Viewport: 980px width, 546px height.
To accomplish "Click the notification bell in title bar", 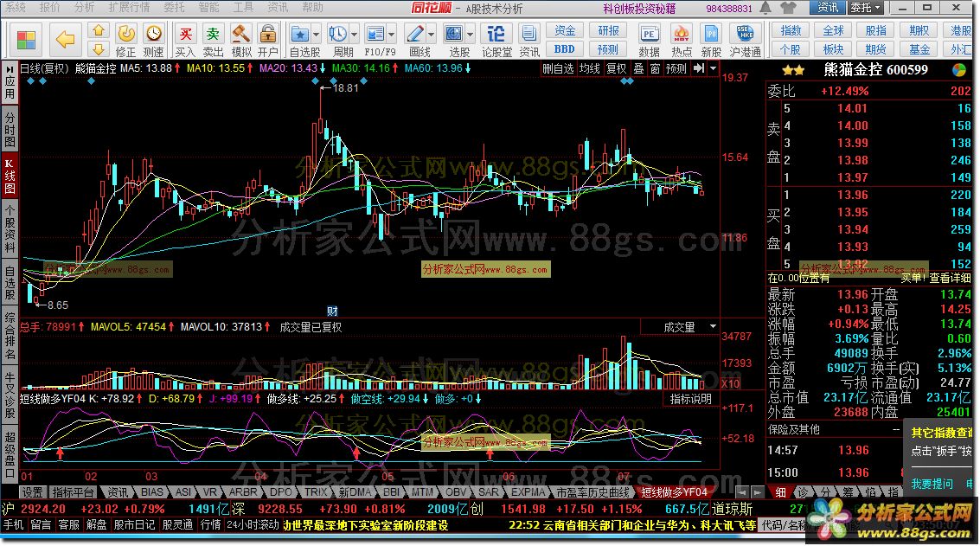I will [765, 8].
